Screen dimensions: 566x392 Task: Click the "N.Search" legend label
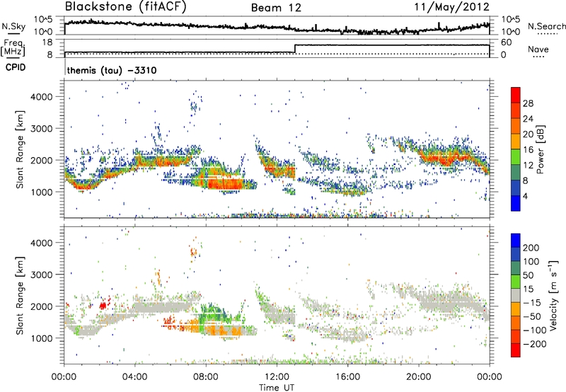(x=546, y=26)
